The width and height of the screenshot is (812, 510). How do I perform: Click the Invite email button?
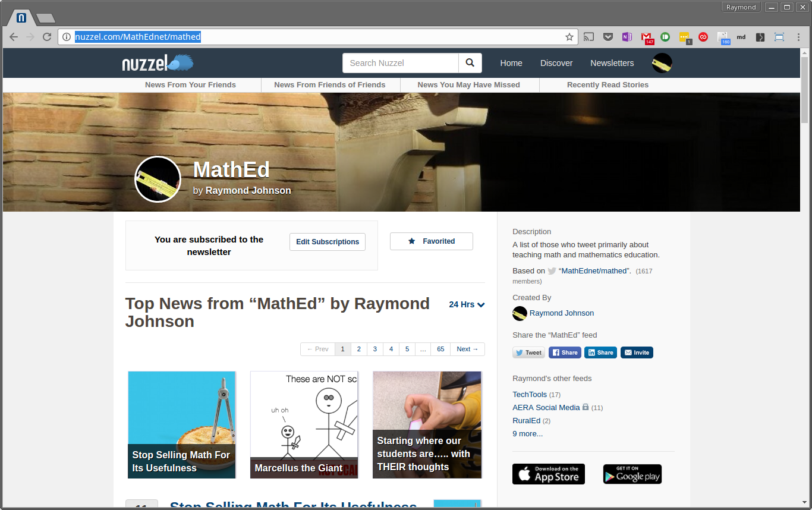(x=637, y=352)
